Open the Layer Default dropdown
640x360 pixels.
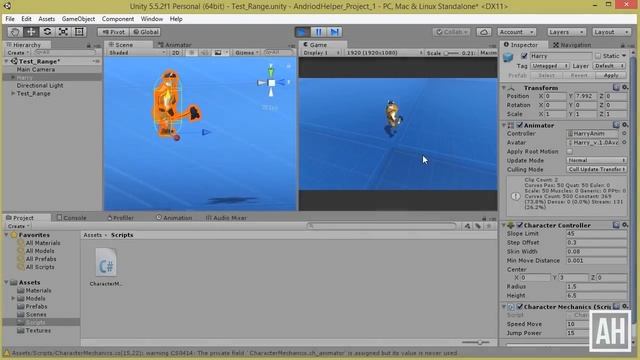click(x=609, y=66)
